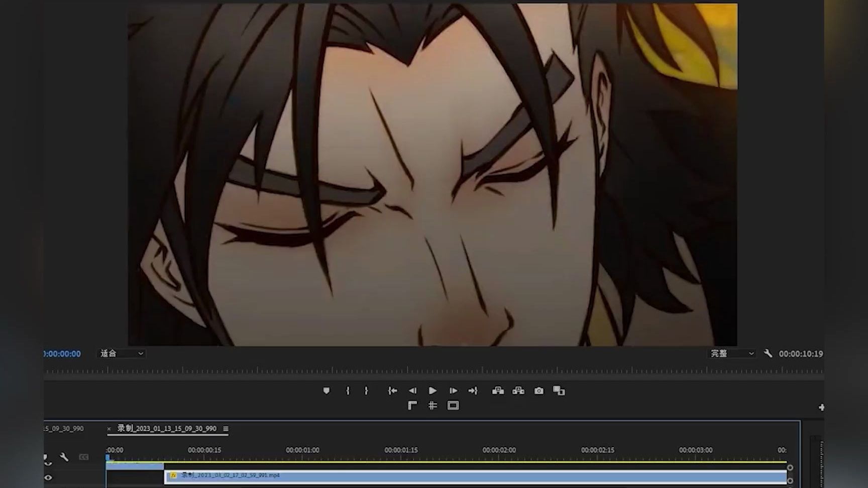Screen dimensions: 868x488
Task: Toggle the video track eye visibility
Action: point(48,477)
